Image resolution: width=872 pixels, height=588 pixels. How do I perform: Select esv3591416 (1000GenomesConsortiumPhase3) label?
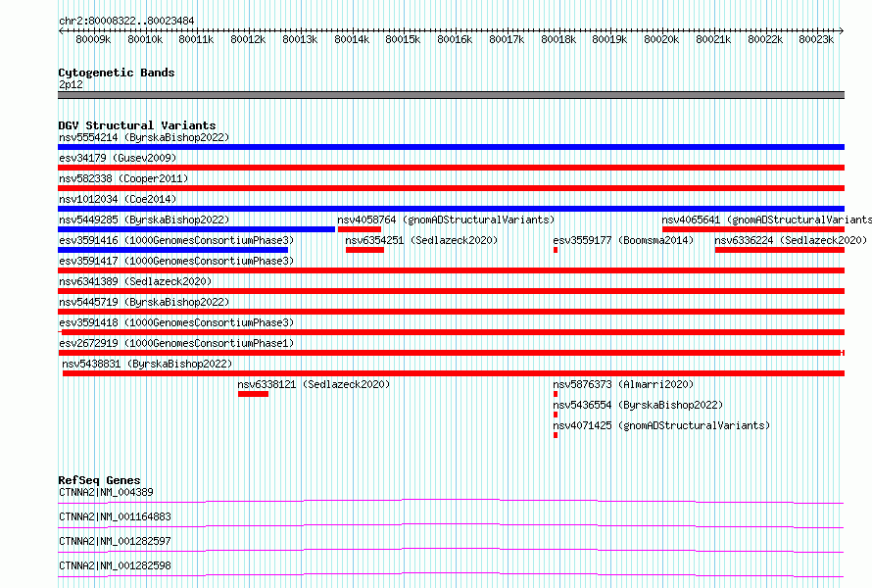point(176,240)
